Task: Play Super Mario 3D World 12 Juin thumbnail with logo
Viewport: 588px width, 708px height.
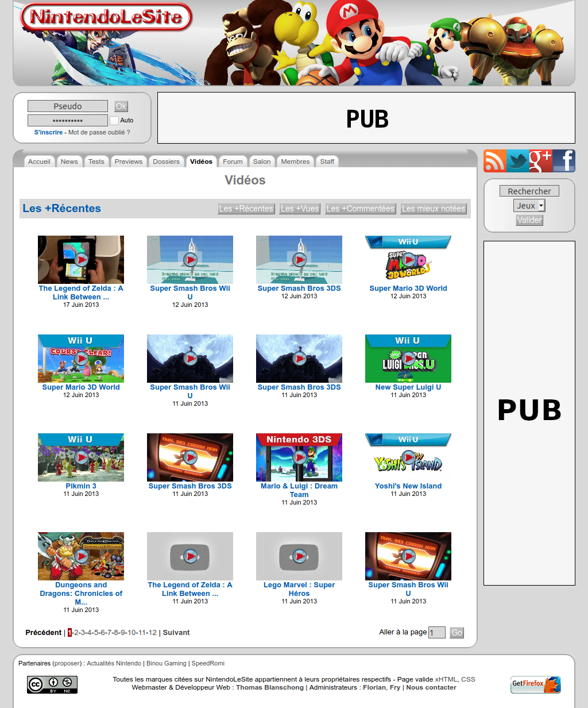Action: click(x=408, y=260)
